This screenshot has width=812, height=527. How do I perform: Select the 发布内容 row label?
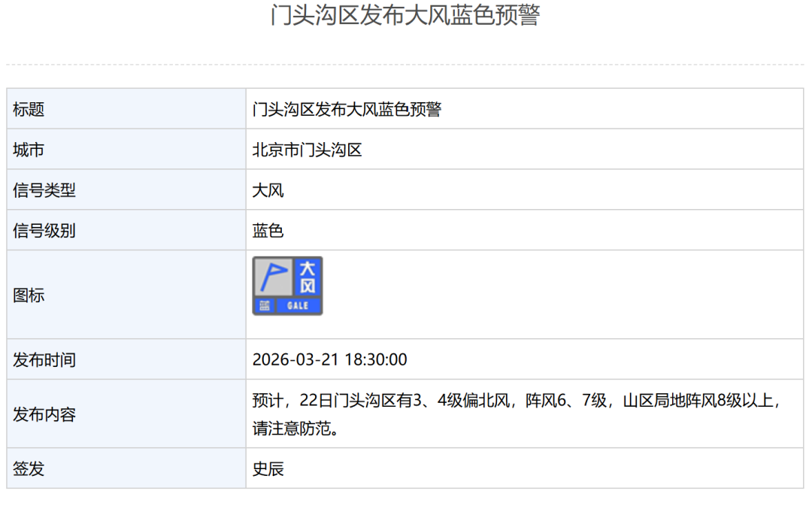tap(44, 414)
